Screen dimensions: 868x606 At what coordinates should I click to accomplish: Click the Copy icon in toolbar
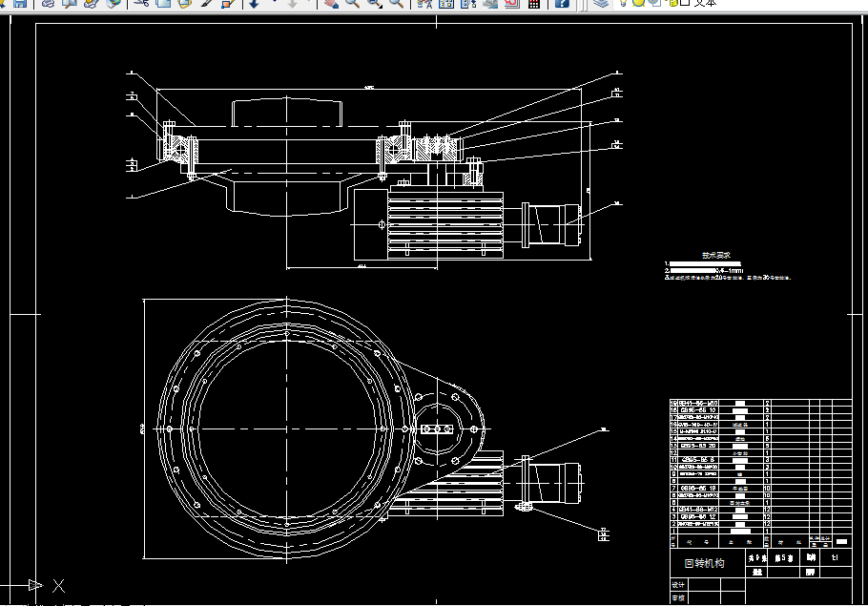163,3
